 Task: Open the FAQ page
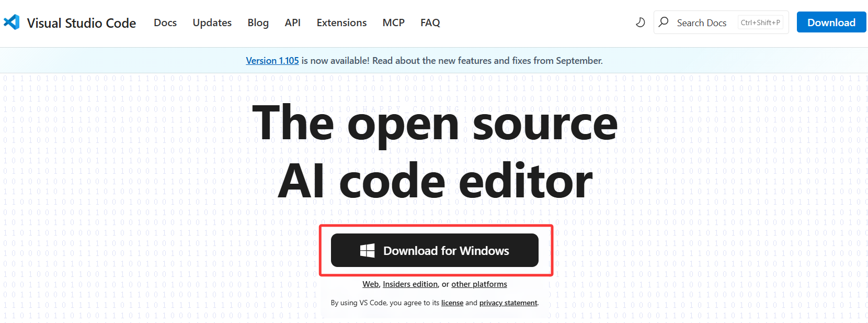click(430, 23)
